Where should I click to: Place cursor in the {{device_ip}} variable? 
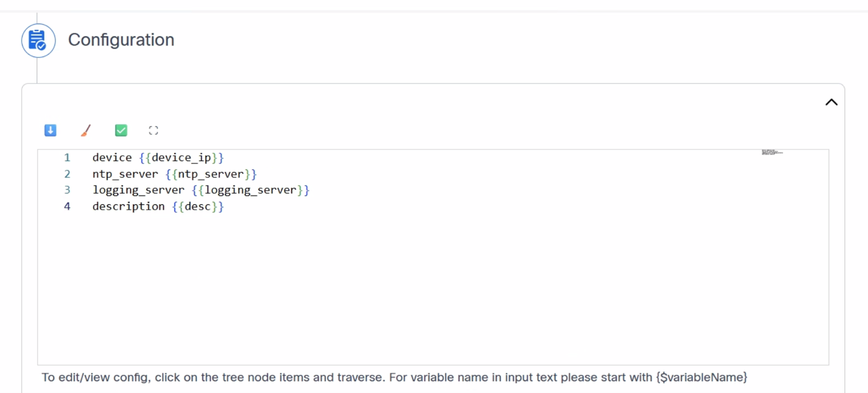click(181, 157)
